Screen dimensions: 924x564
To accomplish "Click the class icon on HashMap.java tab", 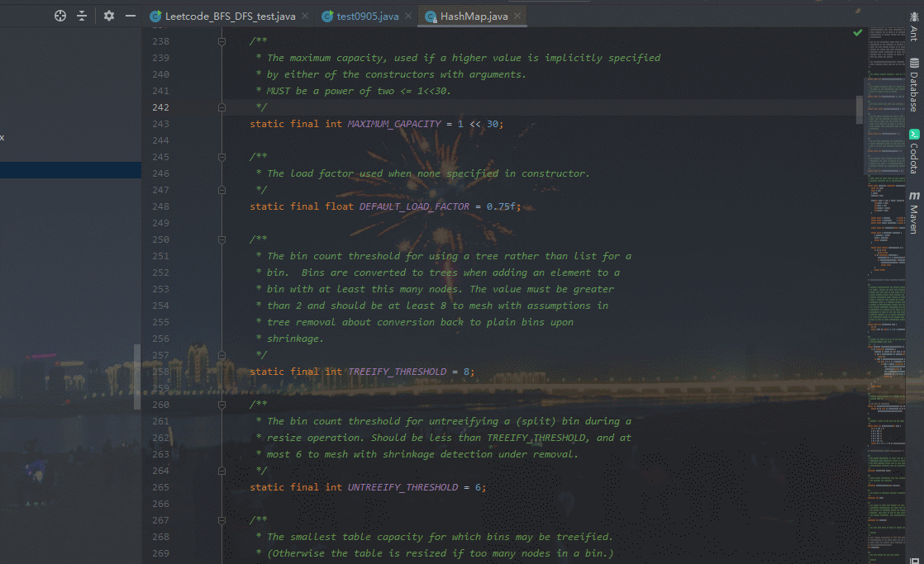I will (x=431, y=17).
